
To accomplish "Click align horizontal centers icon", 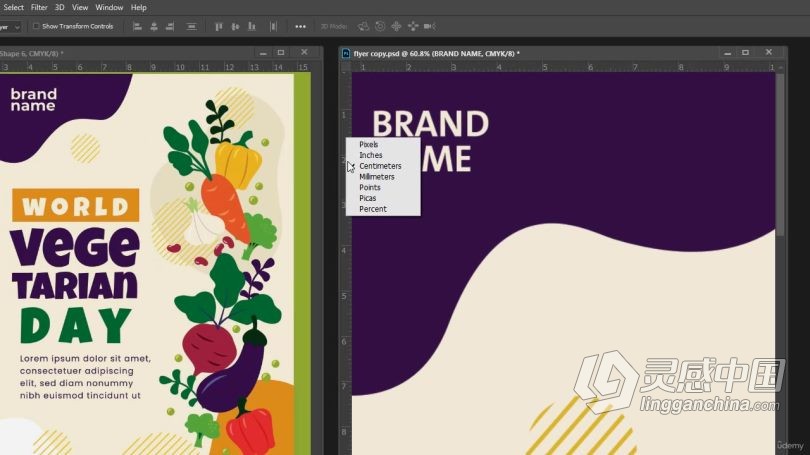I will tap(154, 26).
